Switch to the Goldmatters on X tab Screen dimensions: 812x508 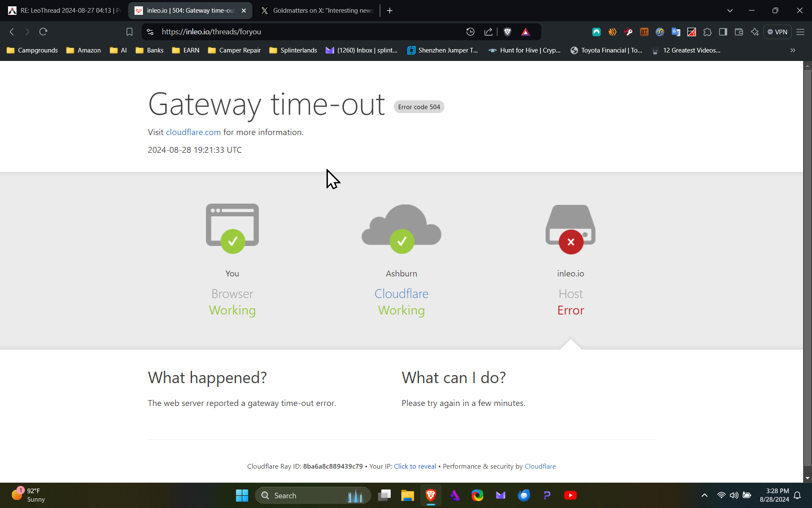coord(317,11)
